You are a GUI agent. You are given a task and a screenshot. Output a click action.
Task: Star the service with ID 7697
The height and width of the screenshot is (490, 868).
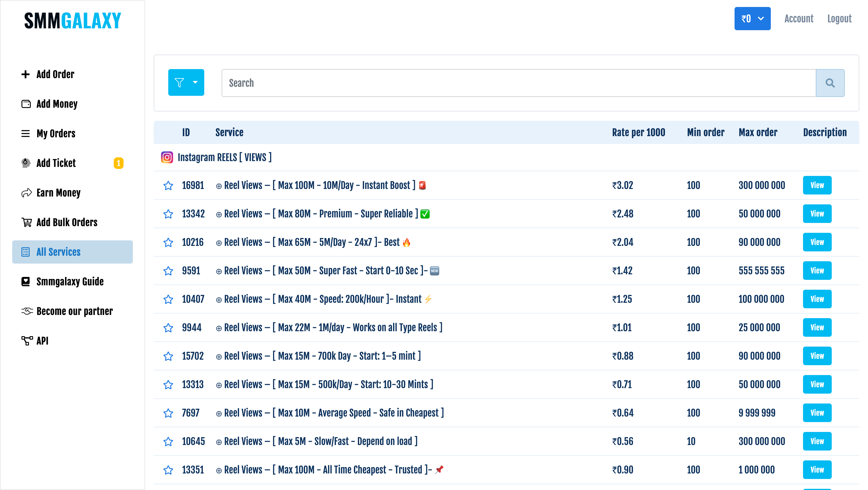tap(168, 413)
